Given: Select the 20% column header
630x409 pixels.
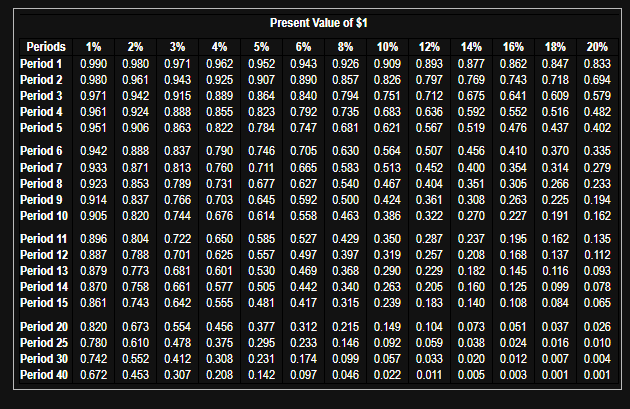Looking at the screenshot, I should (x=597, y=47).
